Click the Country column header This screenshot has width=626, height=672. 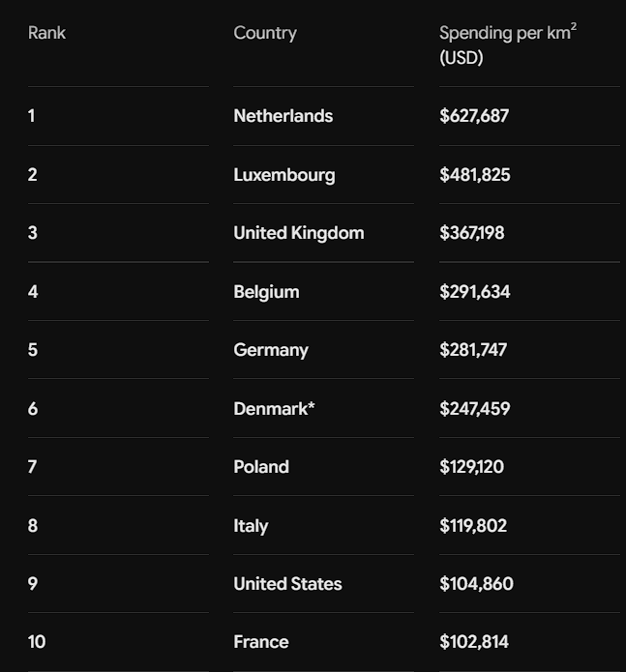[x=265, y=34]
